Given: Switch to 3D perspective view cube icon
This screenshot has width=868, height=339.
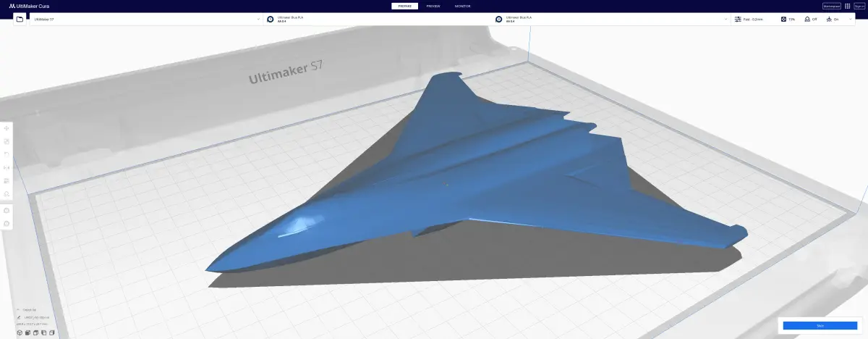Looking at the screenshot, I should click(x=18, y=332).
